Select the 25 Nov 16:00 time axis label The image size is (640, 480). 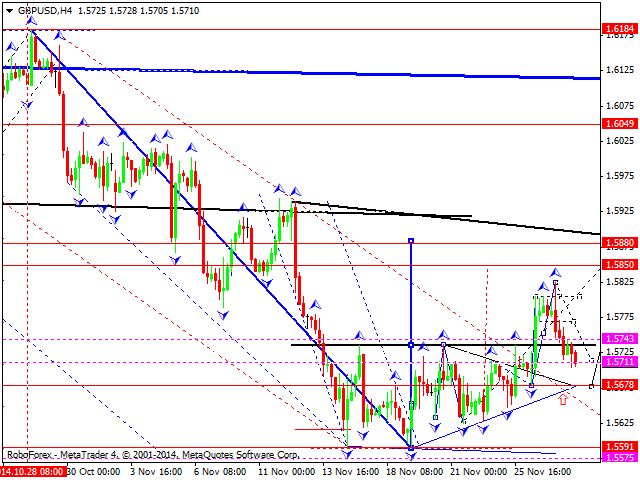pyautogui.click(x=543, y=472)
